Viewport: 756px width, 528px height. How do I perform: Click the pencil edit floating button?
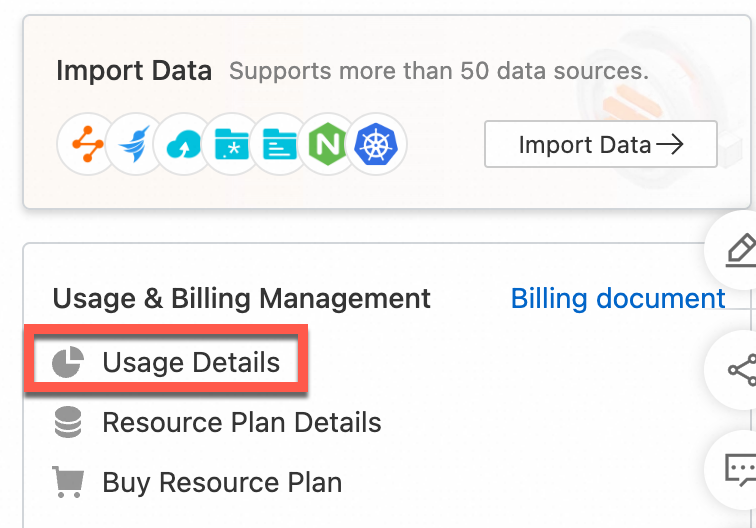[738, 250]
